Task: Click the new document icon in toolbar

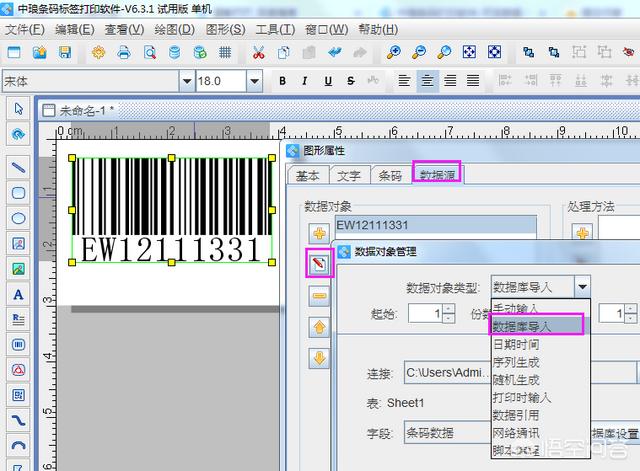Action: click(x=14, y=52)
